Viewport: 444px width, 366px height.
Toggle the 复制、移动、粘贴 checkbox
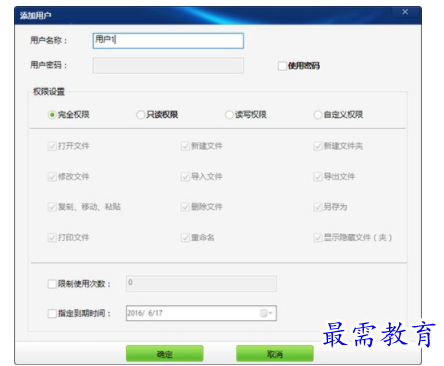coord(52,207)
